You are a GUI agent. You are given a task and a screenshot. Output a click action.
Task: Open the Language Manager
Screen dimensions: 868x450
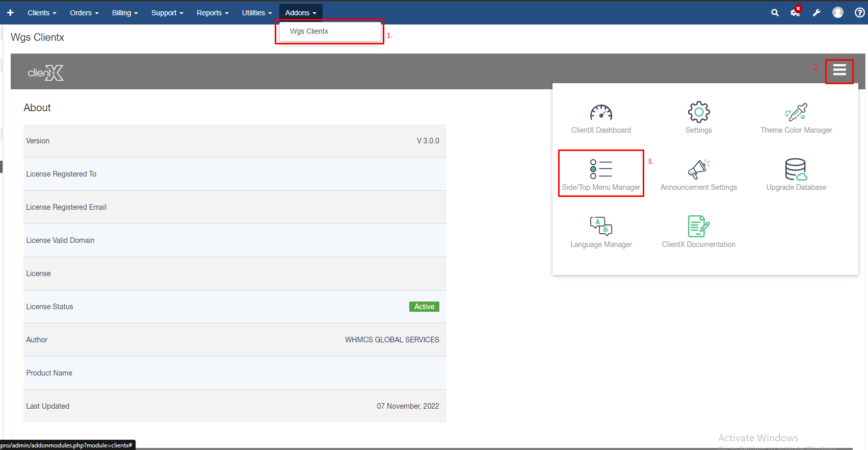click(x=601, y=227)
